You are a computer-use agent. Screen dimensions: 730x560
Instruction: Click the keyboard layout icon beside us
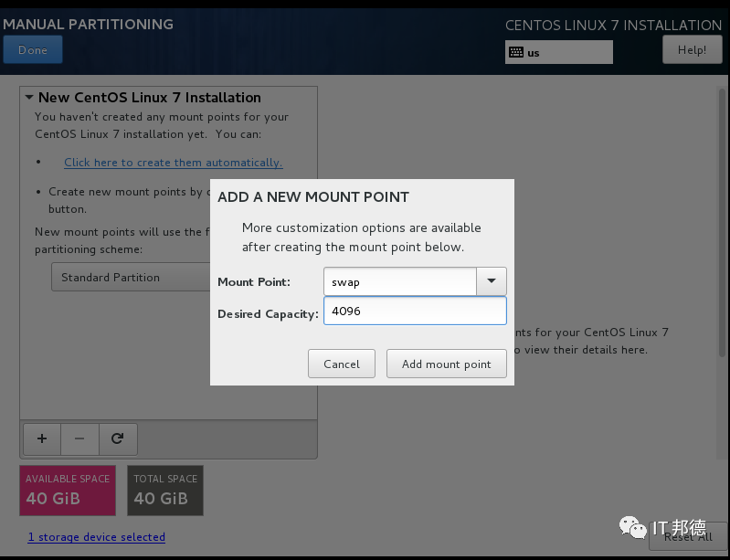(516, 52)
